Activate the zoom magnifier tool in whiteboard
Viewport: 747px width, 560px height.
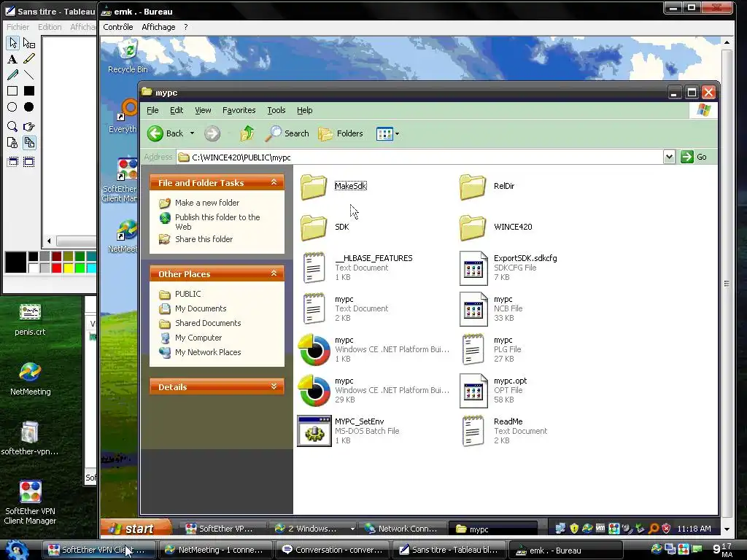click(13, 127)
